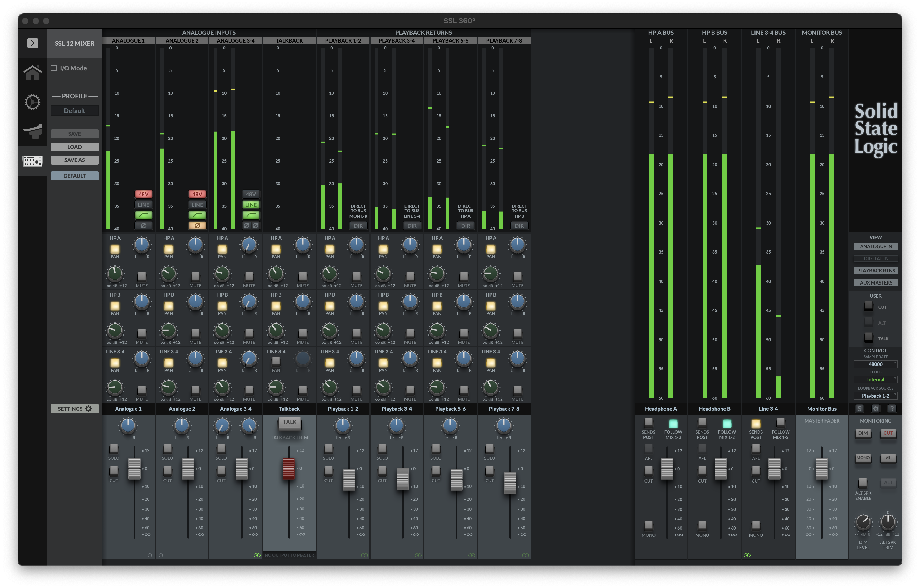
Task: Enable phase invert on Analogue 1
Action: (x=143, y=226)
